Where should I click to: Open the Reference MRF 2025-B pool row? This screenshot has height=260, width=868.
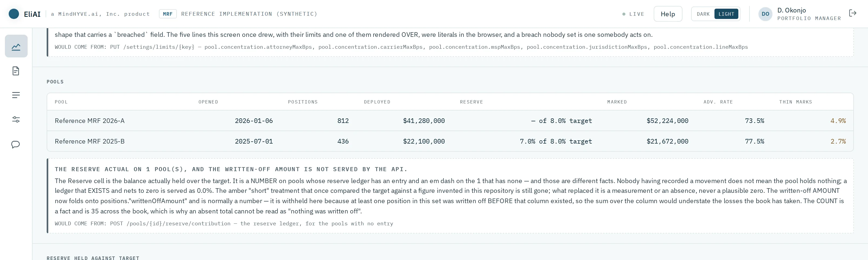pyautogui.click(x=450, y=141)
